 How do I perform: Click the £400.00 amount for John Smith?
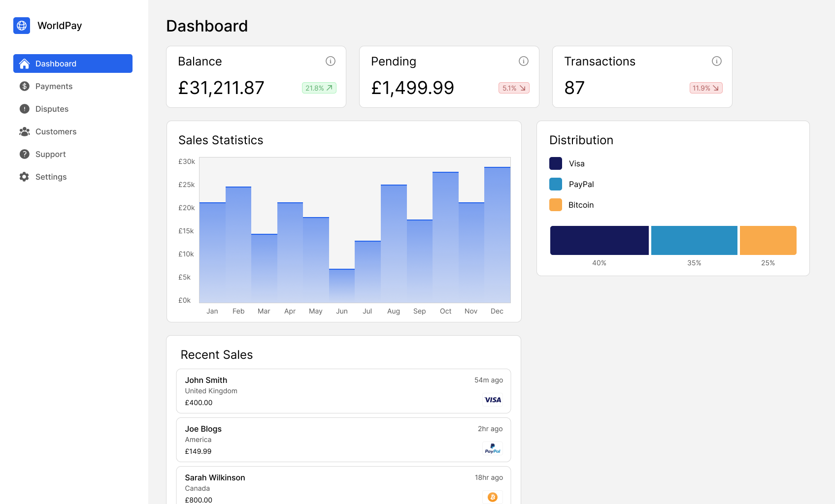click(x=199, y=403)
